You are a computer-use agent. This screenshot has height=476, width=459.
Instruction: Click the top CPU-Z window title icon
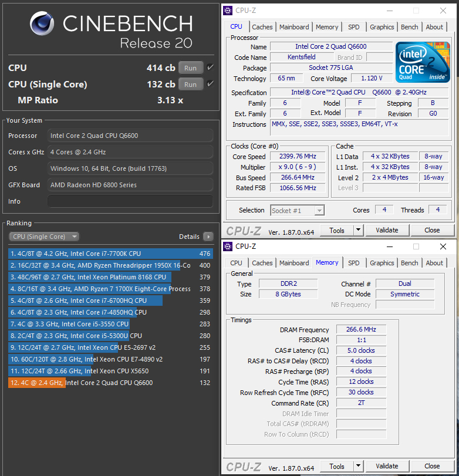[228, 11]
